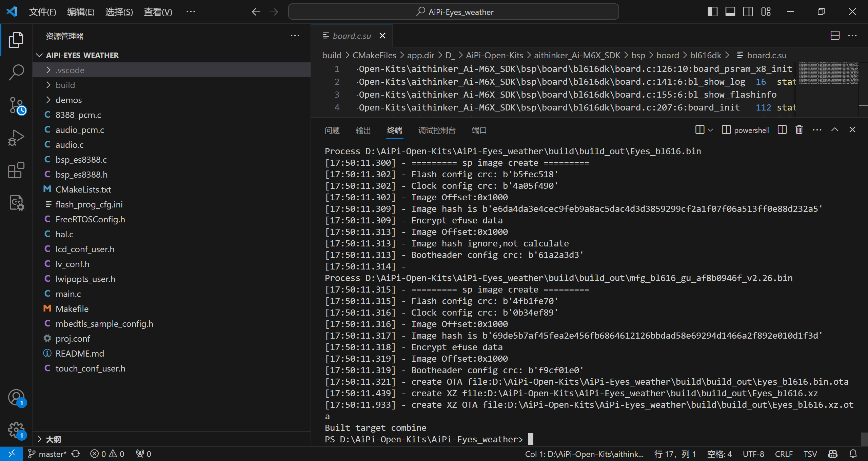Click 行 17, 列 1 cursor position

(x=675, y=454)
